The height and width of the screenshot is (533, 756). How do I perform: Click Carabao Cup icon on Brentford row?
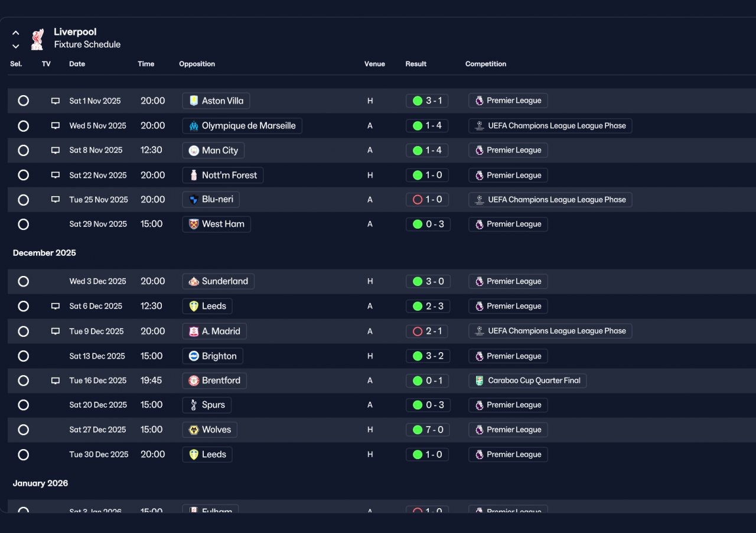pos(479,381)
